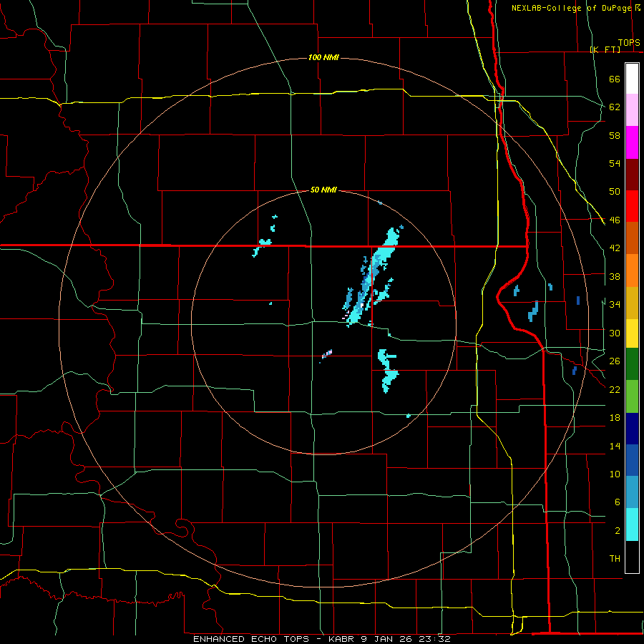
Task: Click the legend value '50'
Action: click(x=615, y=192)
